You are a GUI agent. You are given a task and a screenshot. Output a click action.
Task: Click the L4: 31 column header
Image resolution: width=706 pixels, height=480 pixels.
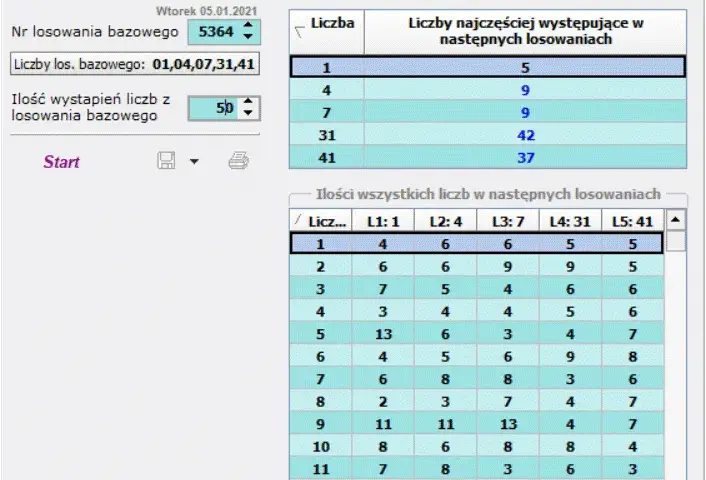(570, 221)
